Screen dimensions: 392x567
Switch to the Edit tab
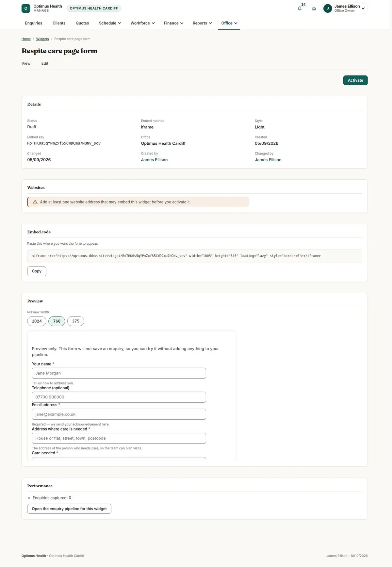pyautogui.click(x=45, y=63)
